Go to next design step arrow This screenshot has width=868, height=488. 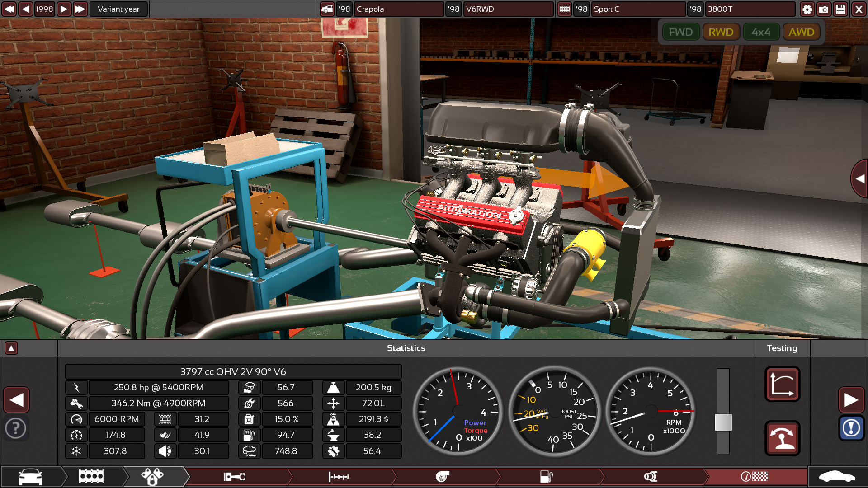point(851,400)
